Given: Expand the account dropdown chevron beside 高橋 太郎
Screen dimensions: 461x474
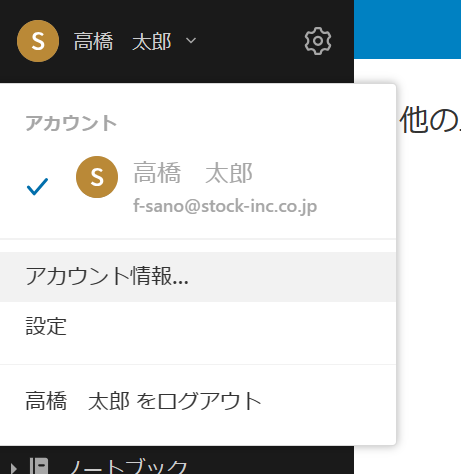Looking at the screenshot, I should [x=191, y=41].
